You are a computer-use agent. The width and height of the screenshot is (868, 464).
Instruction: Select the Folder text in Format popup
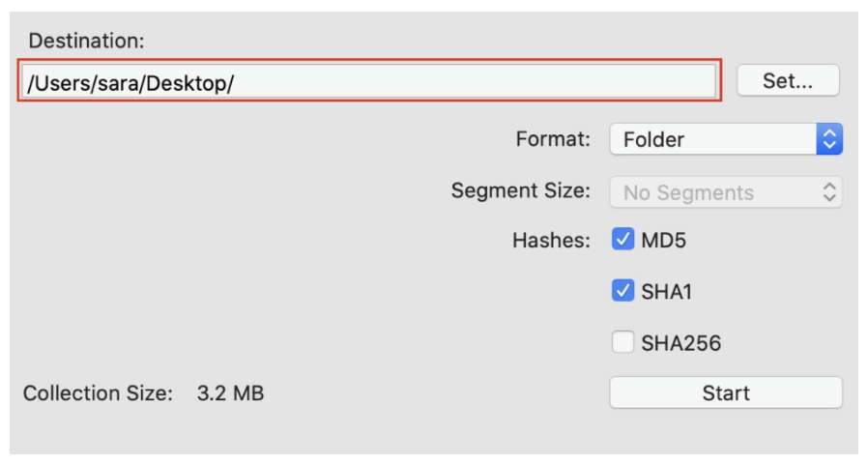pyautogui.click(x=653, y=139)
